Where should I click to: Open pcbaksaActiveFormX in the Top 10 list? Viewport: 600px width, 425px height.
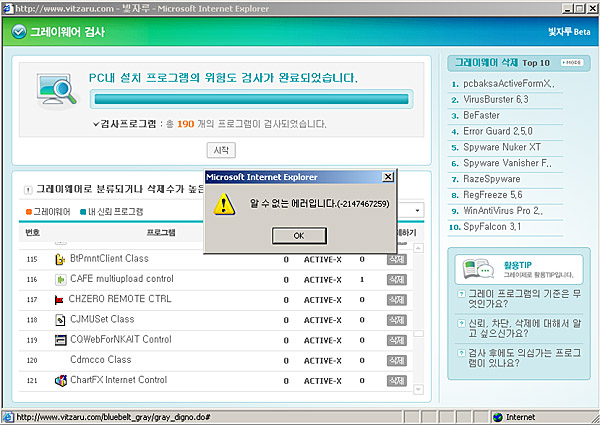(509, 83)
